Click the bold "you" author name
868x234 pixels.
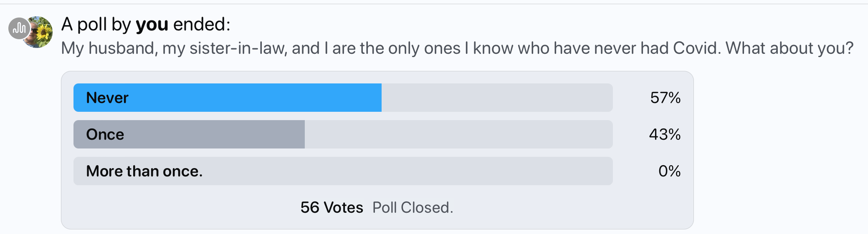152,25
